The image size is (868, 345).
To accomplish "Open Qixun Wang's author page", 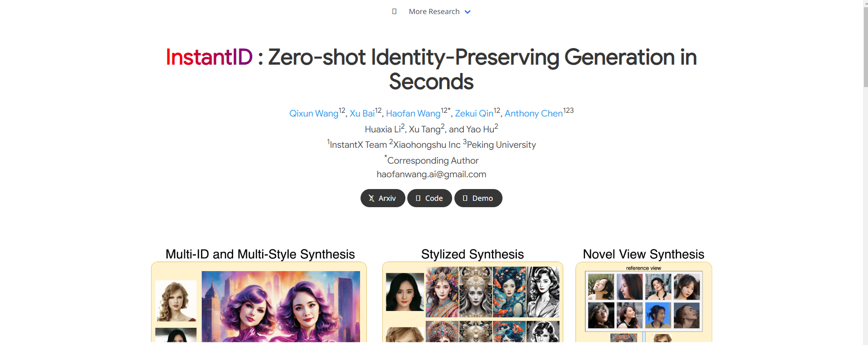I will [313, 113].
